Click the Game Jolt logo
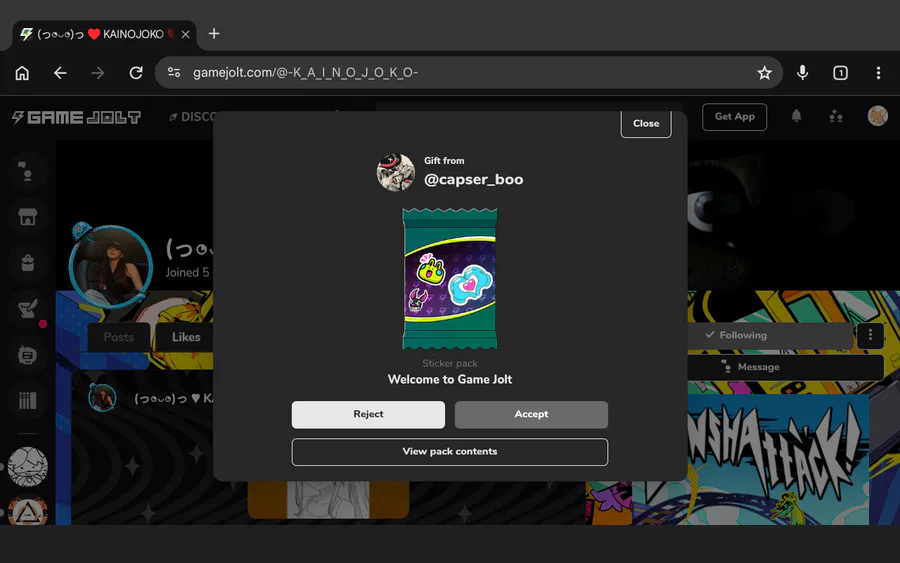 click(76, 118)
